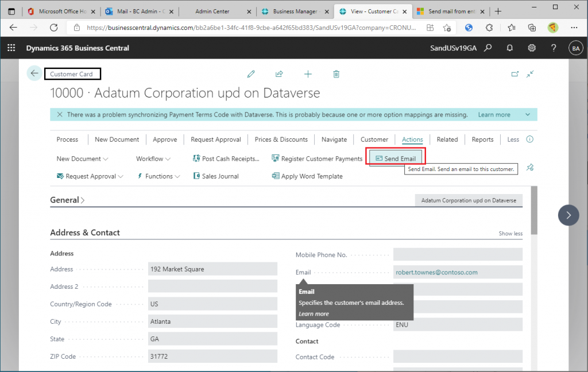Open the Sales Journal action
Screen dimensions: 588x372
(x=216, y=176)
